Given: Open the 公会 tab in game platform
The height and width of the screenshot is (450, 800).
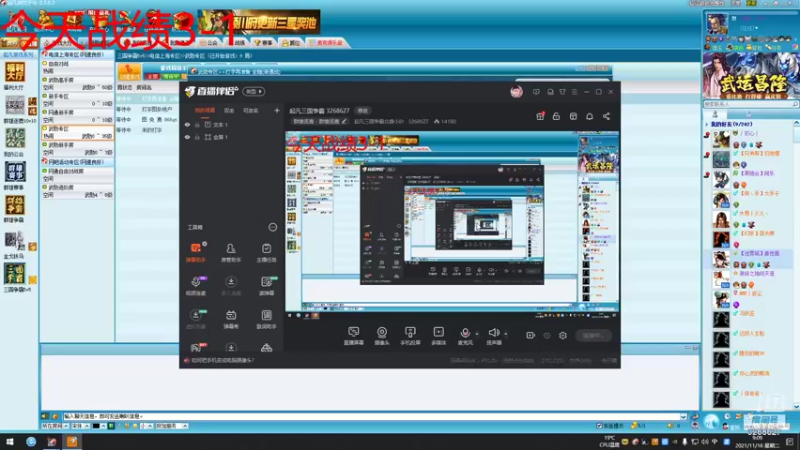Looking at the screenshot, I should [209, 43].
